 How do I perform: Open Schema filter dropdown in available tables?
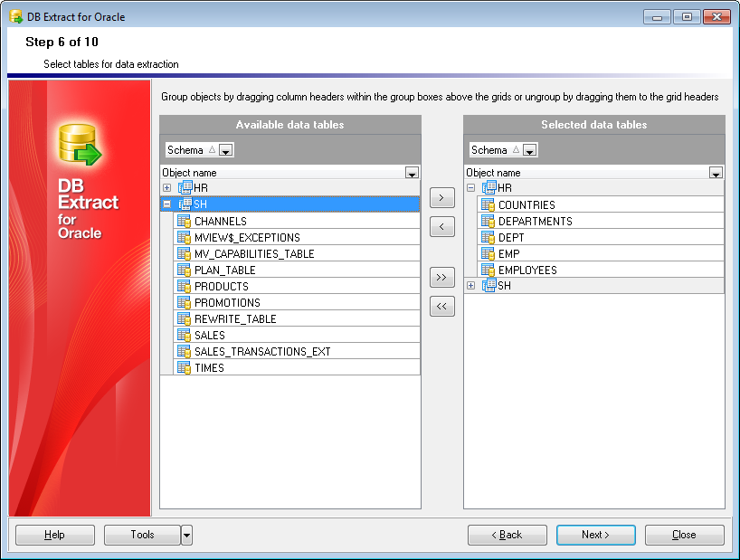(225, 150)
